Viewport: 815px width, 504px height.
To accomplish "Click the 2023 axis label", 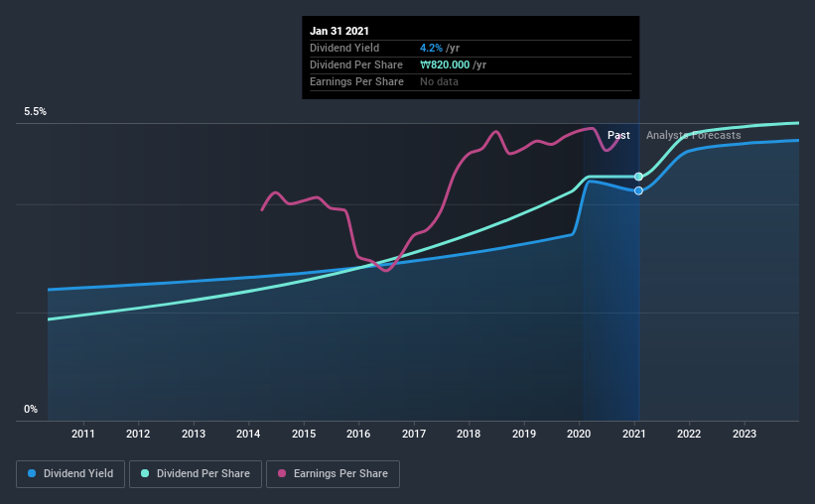I will click(x=745, y=434).
